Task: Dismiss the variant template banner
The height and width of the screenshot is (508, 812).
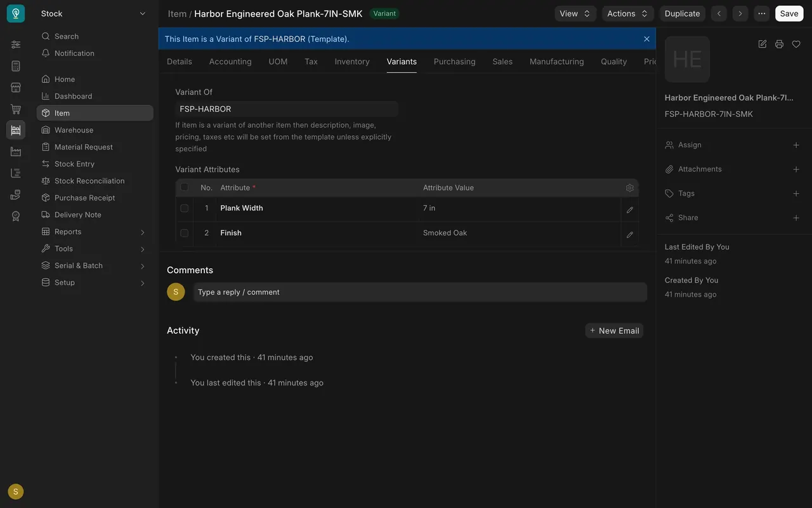Action: [x=646, y=39]
